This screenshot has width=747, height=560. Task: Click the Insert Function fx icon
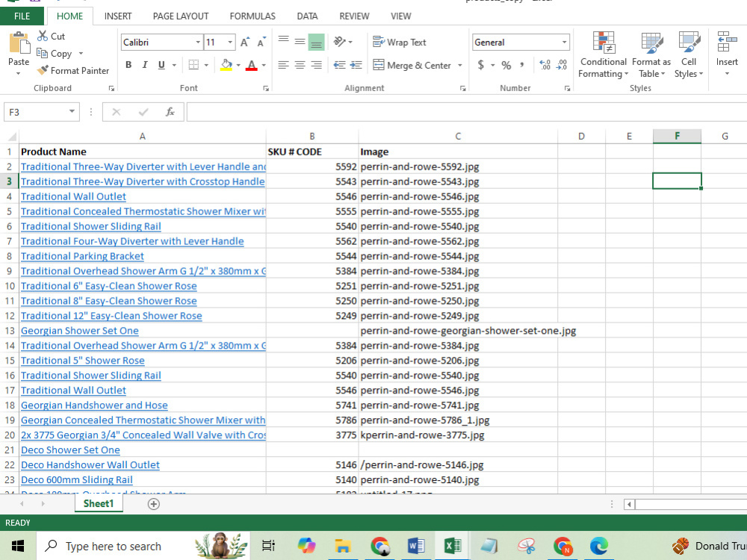tap(170, 112)
